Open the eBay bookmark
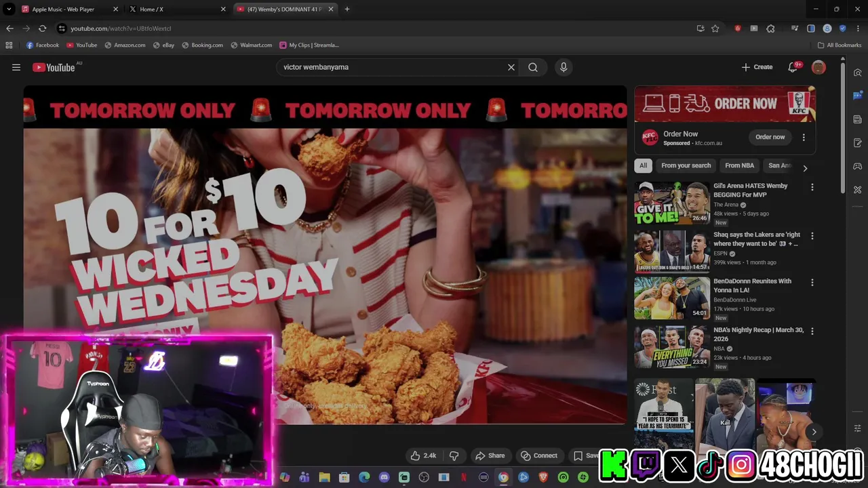The width and height of the screenshot is (868, 488). tap(163, 45)
